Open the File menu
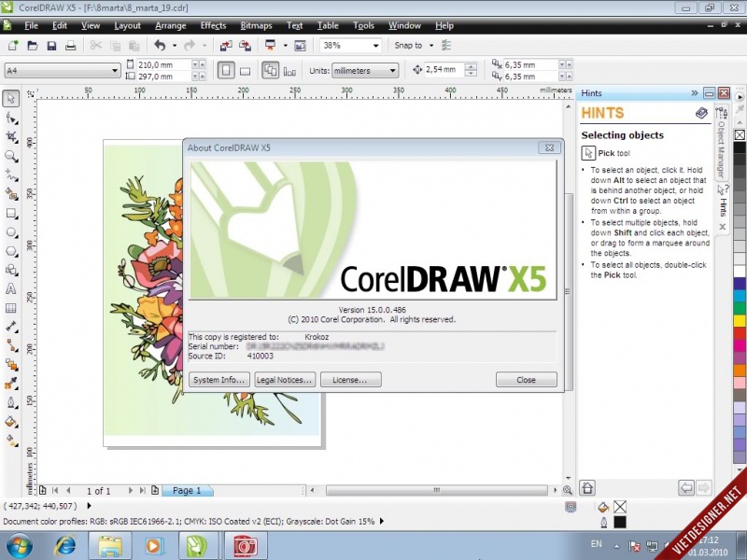The width and height of the screenshot is (747, 560). pyautogui.click(x=31, y=26)
